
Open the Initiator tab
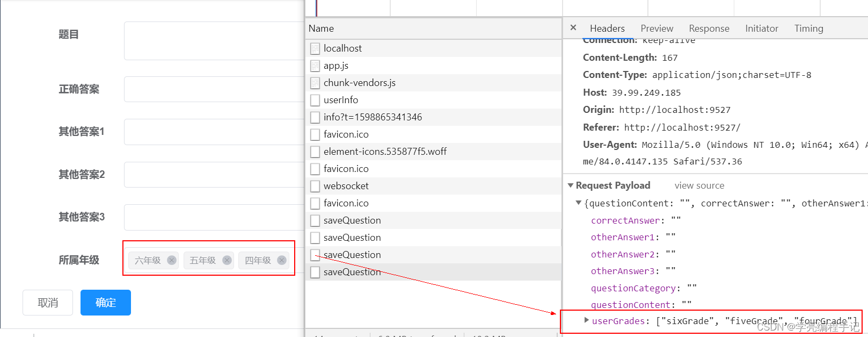coord(762,28)
